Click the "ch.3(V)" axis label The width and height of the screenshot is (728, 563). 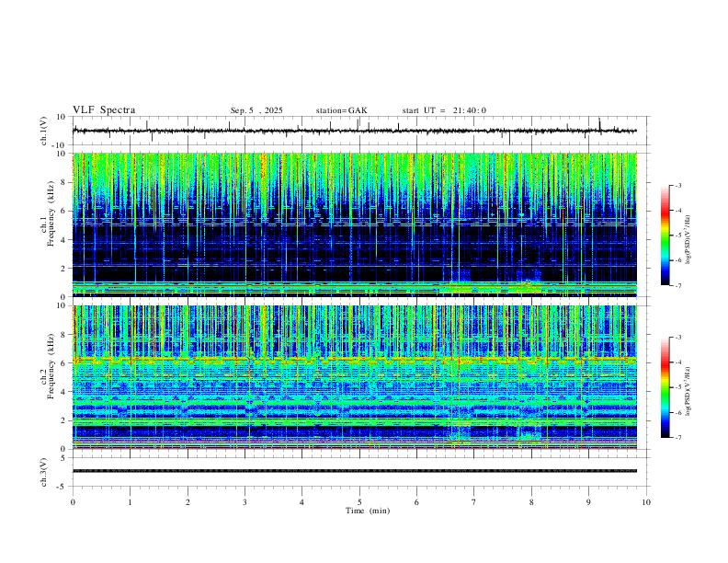(x=44, y=472)
